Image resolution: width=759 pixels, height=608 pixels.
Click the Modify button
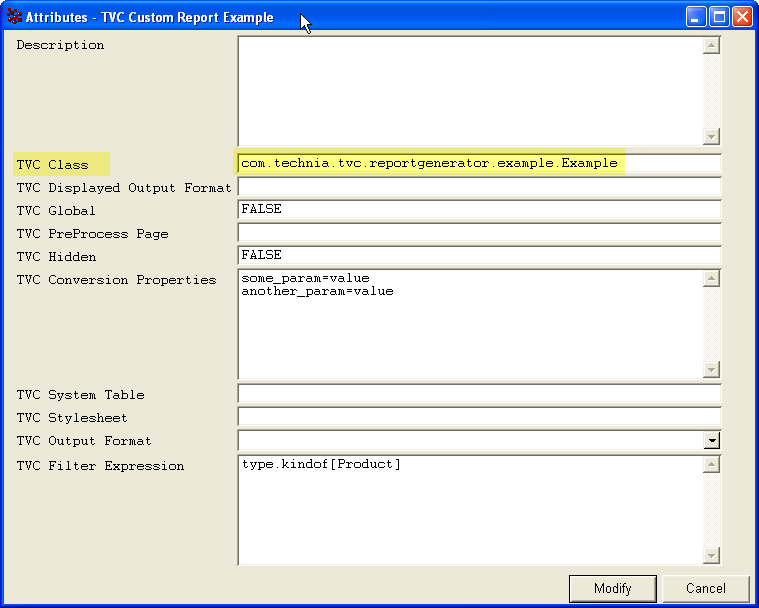[612, 589]
